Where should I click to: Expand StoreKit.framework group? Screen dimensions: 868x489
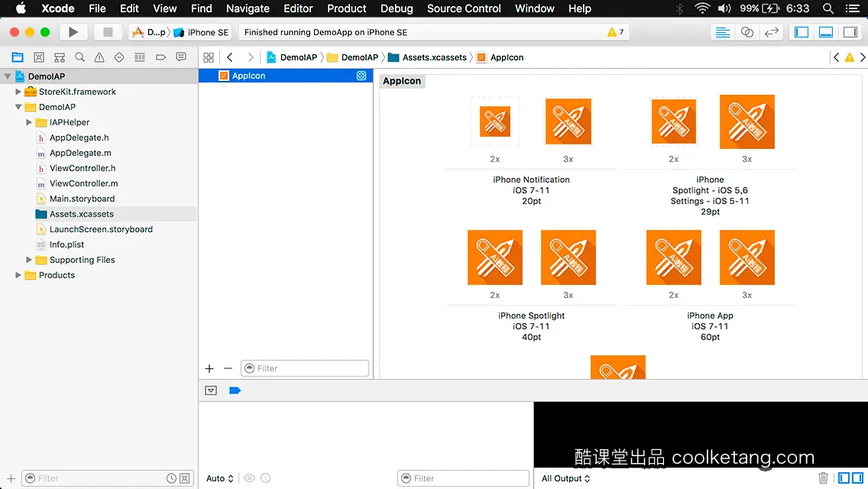[x=18, y=92]
